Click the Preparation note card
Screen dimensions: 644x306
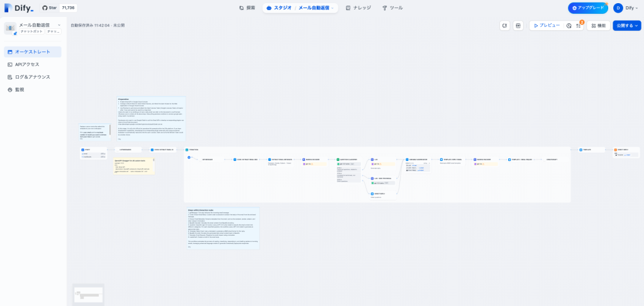click(151, 119)
